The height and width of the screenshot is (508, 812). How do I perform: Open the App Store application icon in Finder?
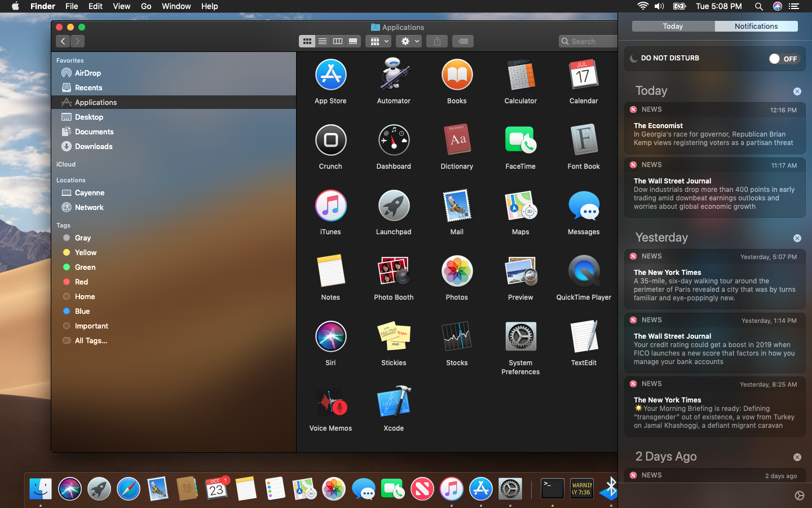point(330,75)
